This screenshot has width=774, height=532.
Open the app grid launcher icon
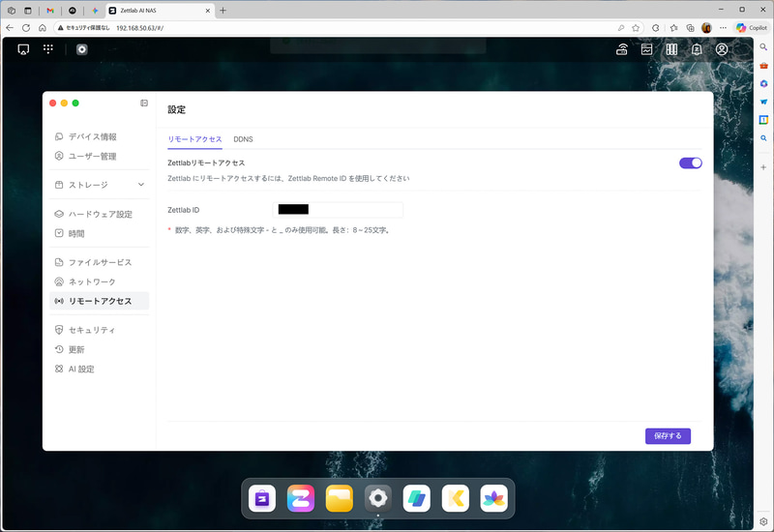(47, 49)
